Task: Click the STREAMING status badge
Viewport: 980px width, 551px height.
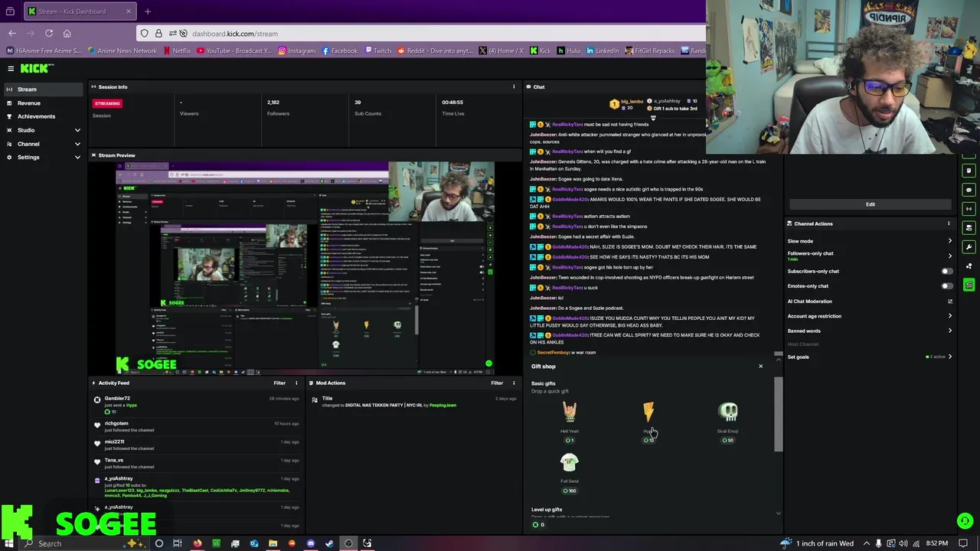Action: click(x=107, y=103)
